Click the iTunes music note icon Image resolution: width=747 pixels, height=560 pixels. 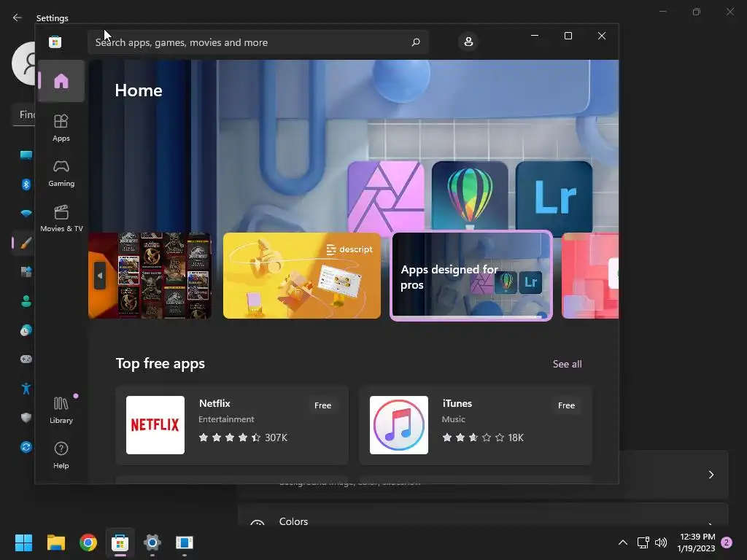tap(399, 425)
